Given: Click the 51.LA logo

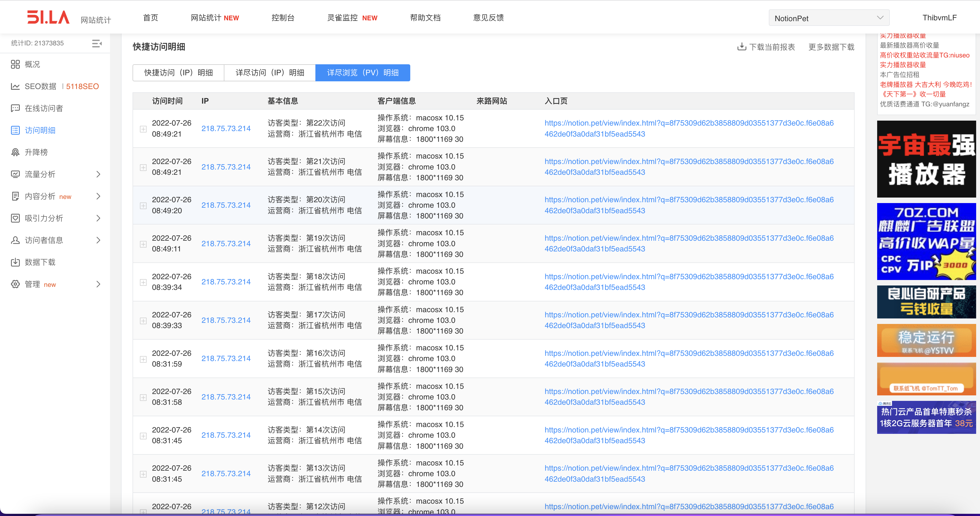Looking at the screenshot, I should (48, 18).
